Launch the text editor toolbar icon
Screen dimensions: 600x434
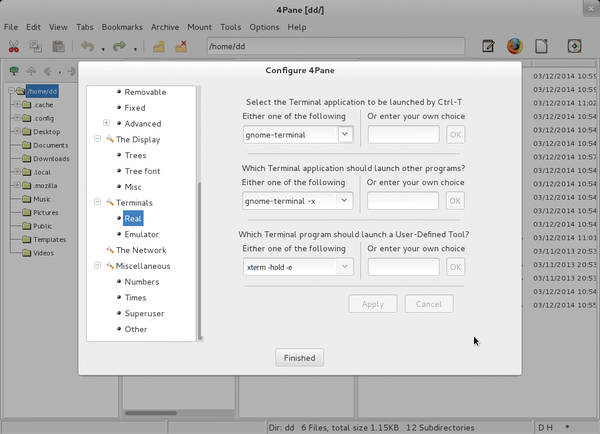(488, 46)
